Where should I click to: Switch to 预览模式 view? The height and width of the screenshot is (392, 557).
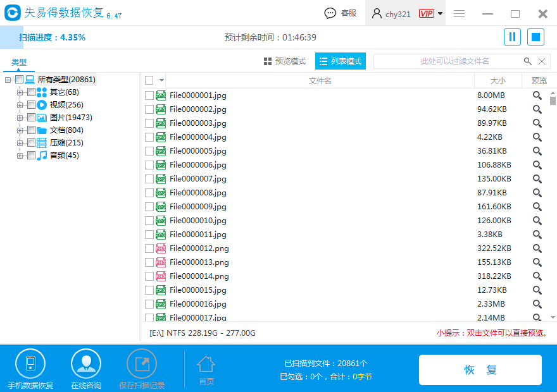click(286, 61)
